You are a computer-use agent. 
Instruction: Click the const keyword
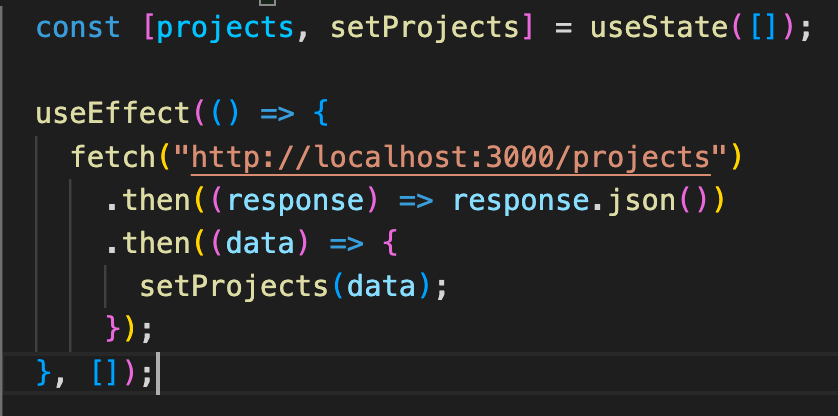coord(78,27)
